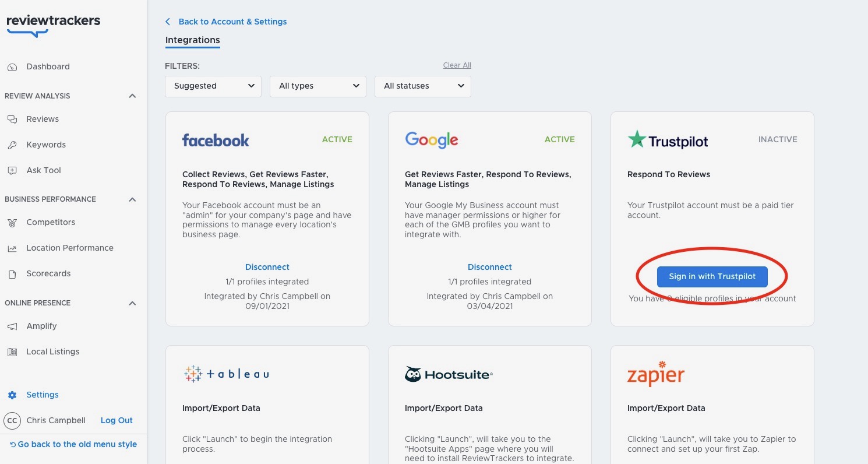Click the 'REVIEW ANALYSIS' section label
Image resolution: width=868 pixels, height=464 pixels.
37,96
